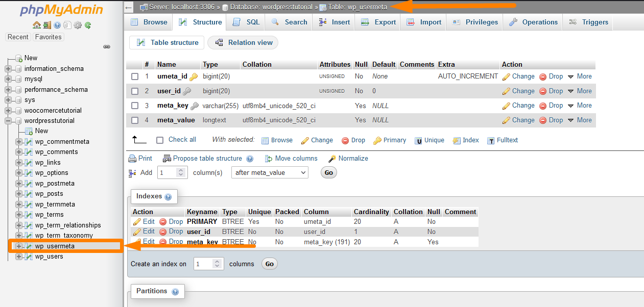Screen dimensions: 644x307
Task: Open the Indexes help icon
Action: [168, 197]
